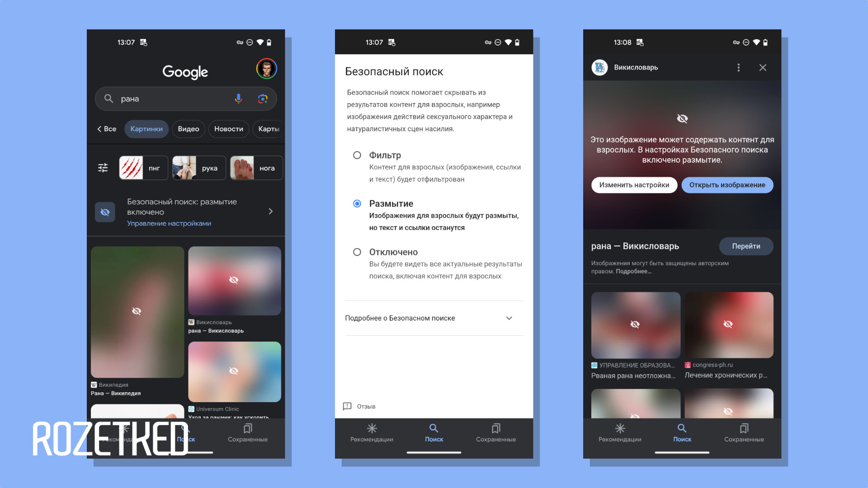Click the hidden image eye-slash icon on Wiktionary result

[234, 278]
